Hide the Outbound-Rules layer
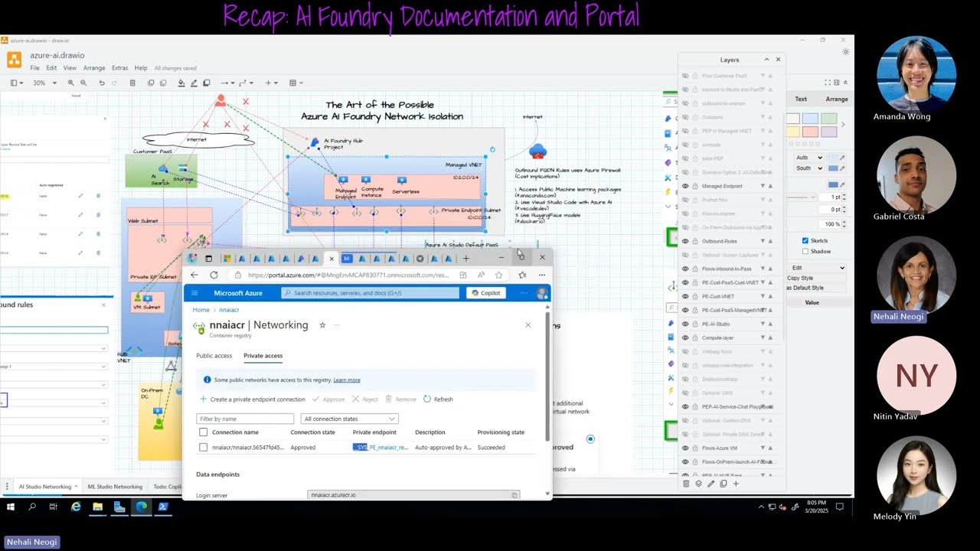Viewport: 980px width, 551px height. 685,241
